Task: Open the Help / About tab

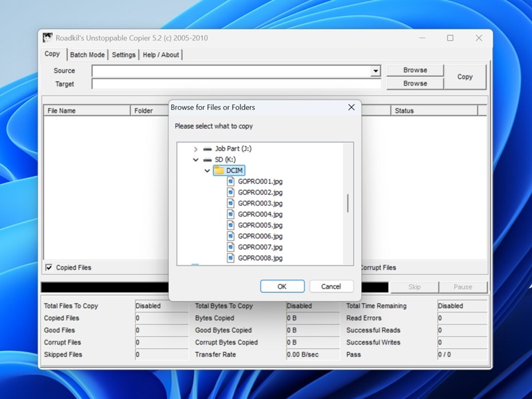Action: [160, 54]
